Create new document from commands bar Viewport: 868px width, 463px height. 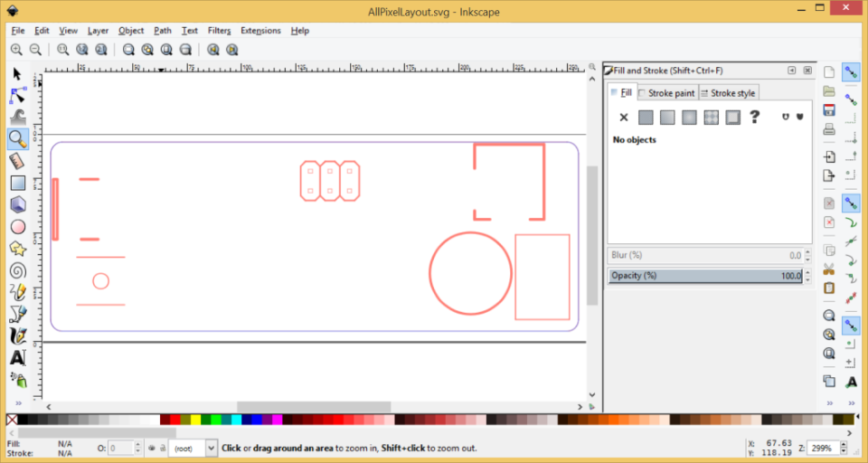click(x=829, y=72)
